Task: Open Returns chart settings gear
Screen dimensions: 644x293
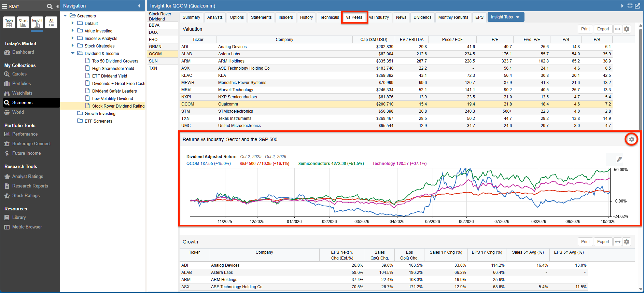Action: coord(632,139)
